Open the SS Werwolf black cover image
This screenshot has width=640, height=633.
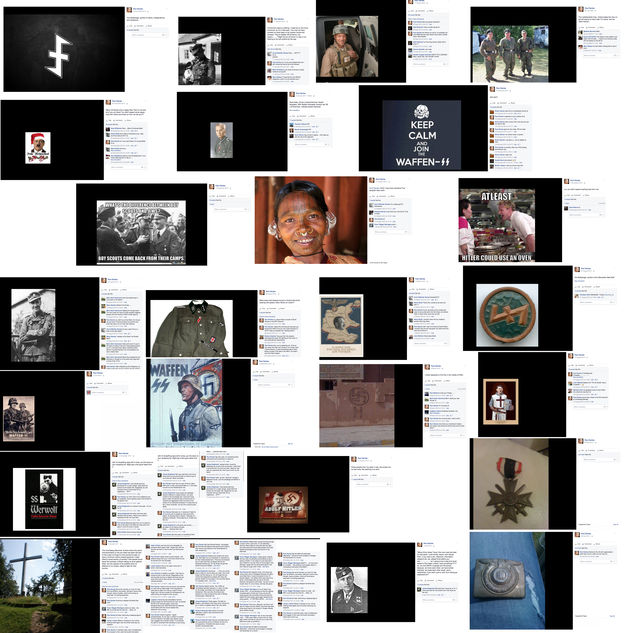tap(44, 499)
